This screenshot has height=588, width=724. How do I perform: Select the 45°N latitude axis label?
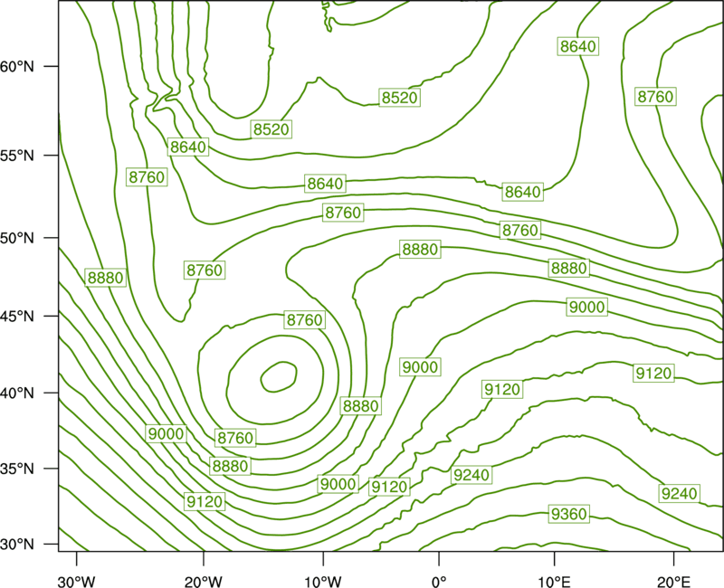coord(17,316)
